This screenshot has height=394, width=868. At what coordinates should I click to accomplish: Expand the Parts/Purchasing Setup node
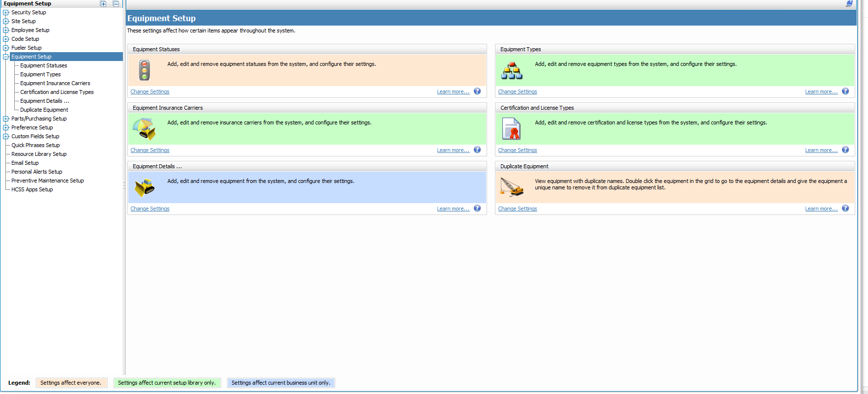click(x=6, y=119)
